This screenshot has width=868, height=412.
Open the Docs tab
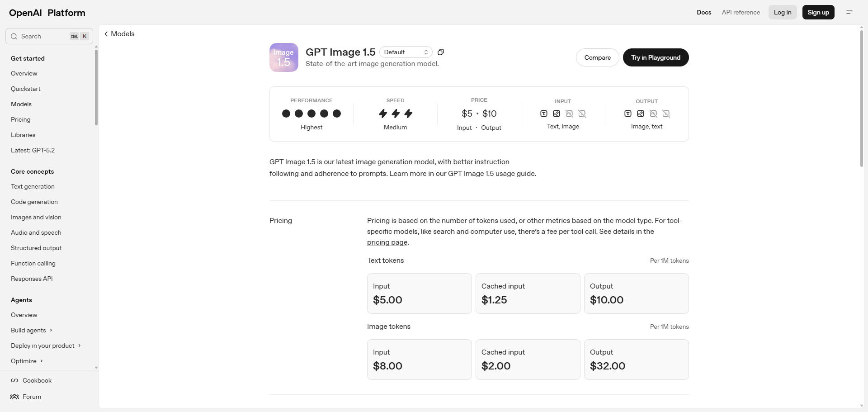(704, 12)
